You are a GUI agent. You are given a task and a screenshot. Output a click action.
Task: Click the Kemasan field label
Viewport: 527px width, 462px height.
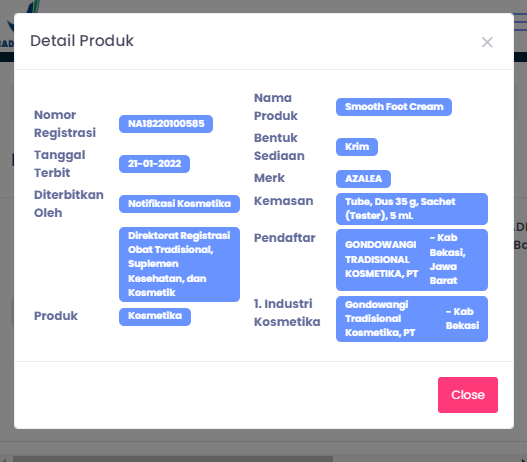point(284,201)
